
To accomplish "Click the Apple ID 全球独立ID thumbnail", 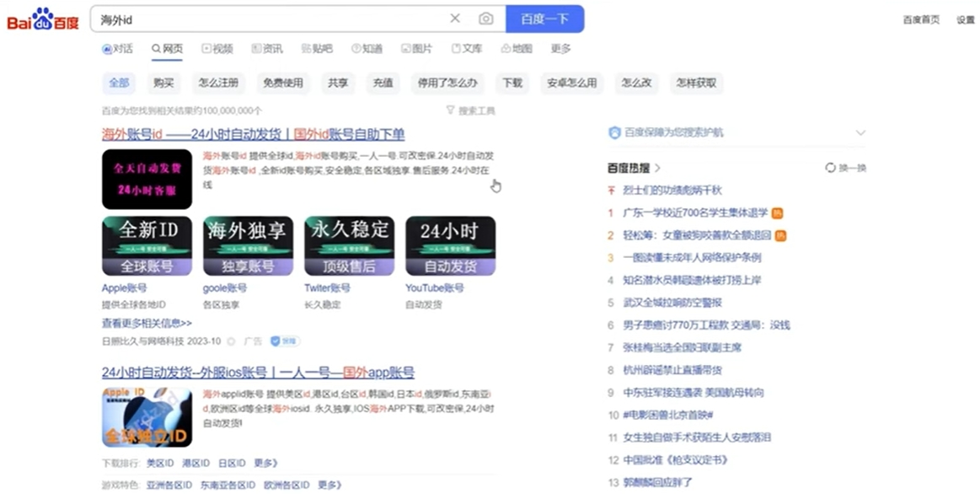I will point(147,417).
